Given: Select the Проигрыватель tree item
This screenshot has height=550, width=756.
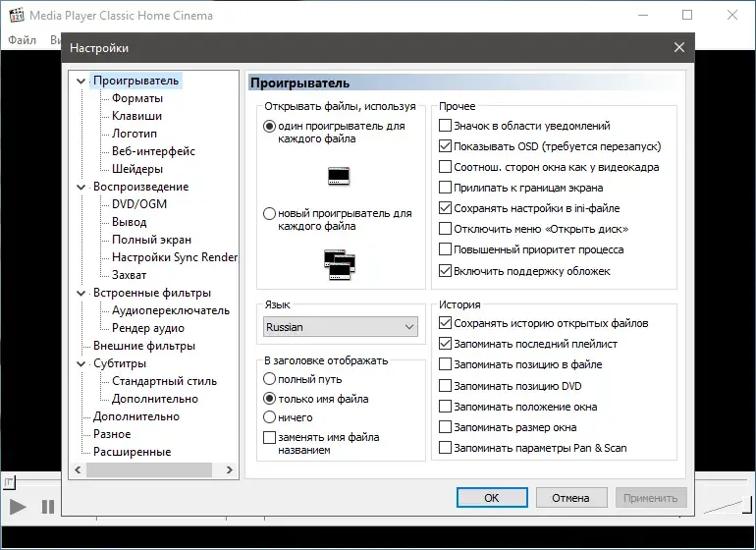Looking at the screenshot, I should pos(135,81).
